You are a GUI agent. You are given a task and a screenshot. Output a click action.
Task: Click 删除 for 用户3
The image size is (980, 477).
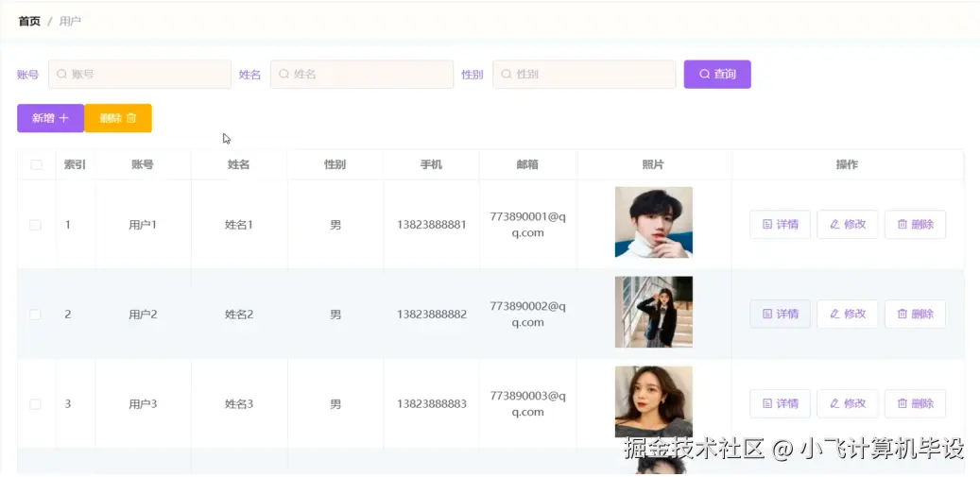tap(915, 404)
